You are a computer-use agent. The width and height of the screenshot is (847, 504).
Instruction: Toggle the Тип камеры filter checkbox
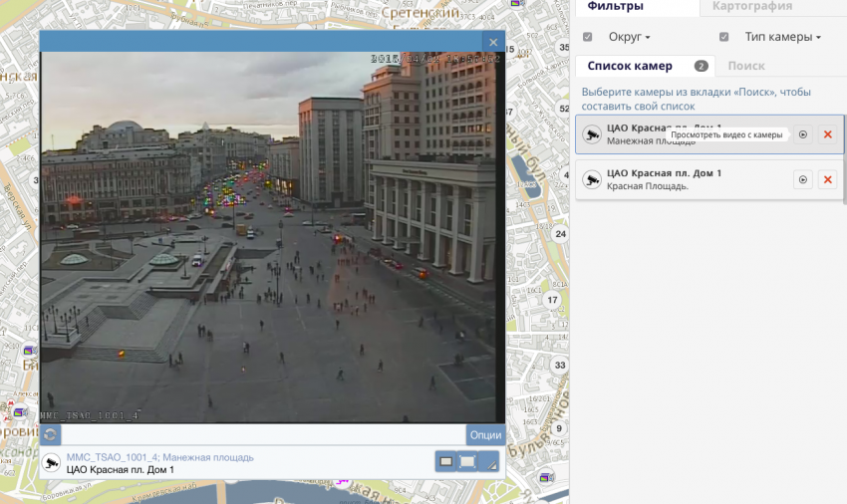(724, 37)
